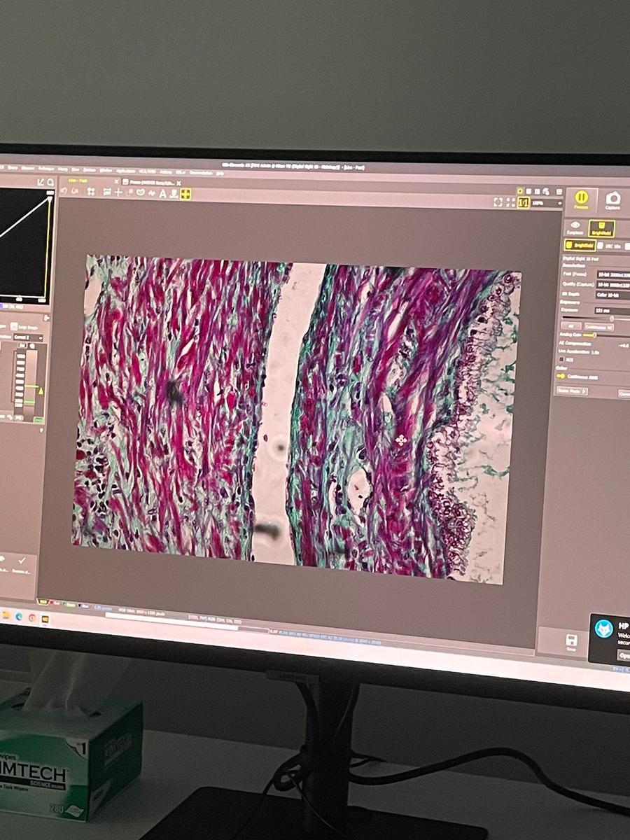Click the Continuous AE button
Screen dimensions: 630x840
[x=599, y=327]
